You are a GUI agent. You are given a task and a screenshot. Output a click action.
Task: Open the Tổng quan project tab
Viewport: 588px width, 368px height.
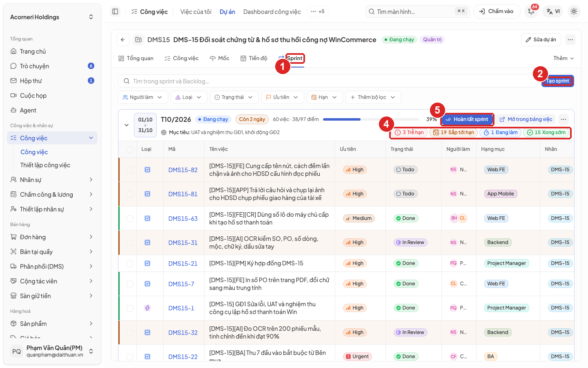point(136,58)
